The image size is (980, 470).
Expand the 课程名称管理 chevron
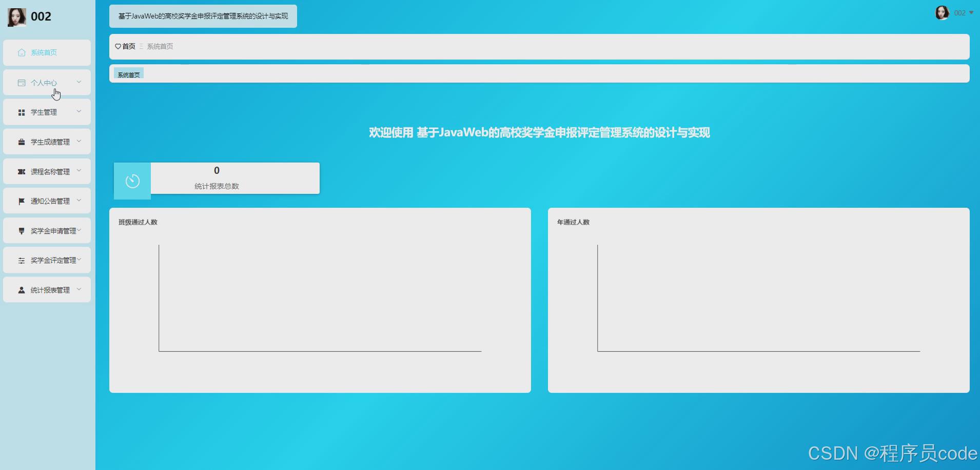(x=79, y=171)
